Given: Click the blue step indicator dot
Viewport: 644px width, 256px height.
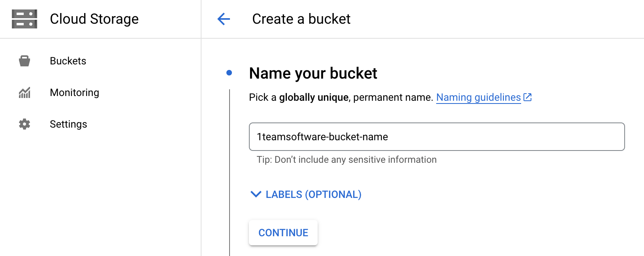Looking at the screenshot, I should point(230,72).
